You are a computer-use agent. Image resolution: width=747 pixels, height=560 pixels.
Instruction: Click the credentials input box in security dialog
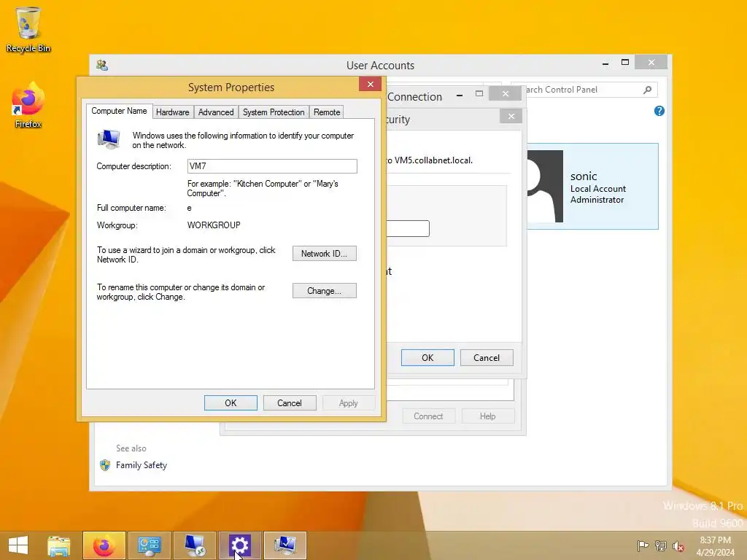click(408, 228)
